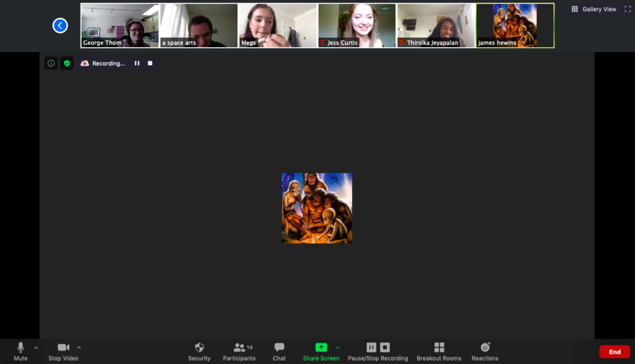The height and width of the screenshot is (364, 635).
Task: Open Breakout Rooms
Action: (x=439, y=351)
